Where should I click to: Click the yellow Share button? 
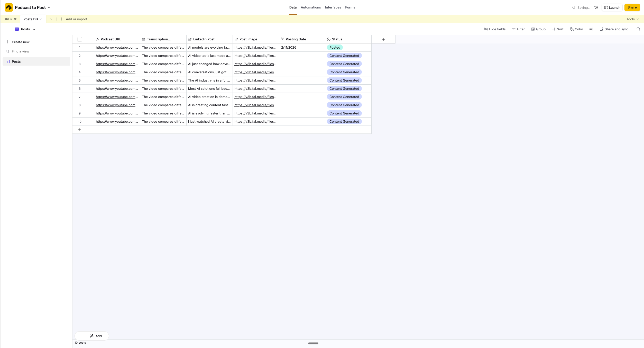pyautogui.click(x=632, y=7)
